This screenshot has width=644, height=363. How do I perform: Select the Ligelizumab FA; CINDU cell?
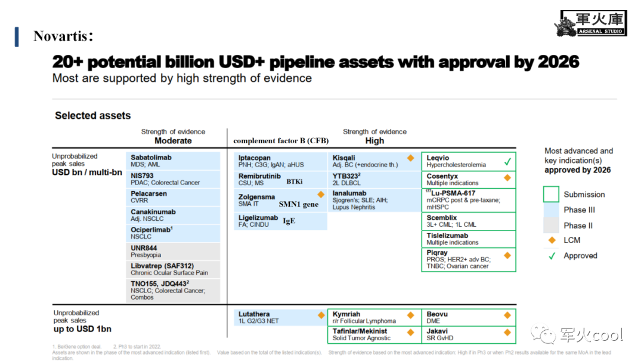coord(280,221)
